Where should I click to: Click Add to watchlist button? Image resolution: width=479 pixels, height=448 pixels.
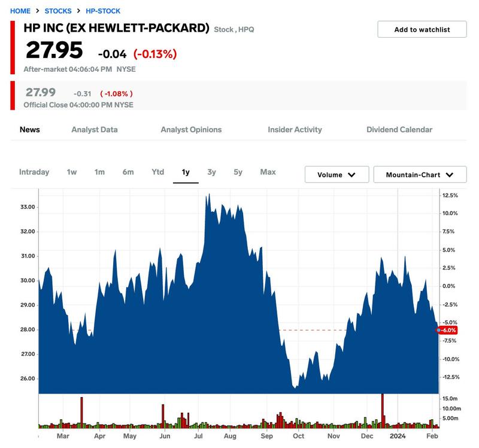422,29
